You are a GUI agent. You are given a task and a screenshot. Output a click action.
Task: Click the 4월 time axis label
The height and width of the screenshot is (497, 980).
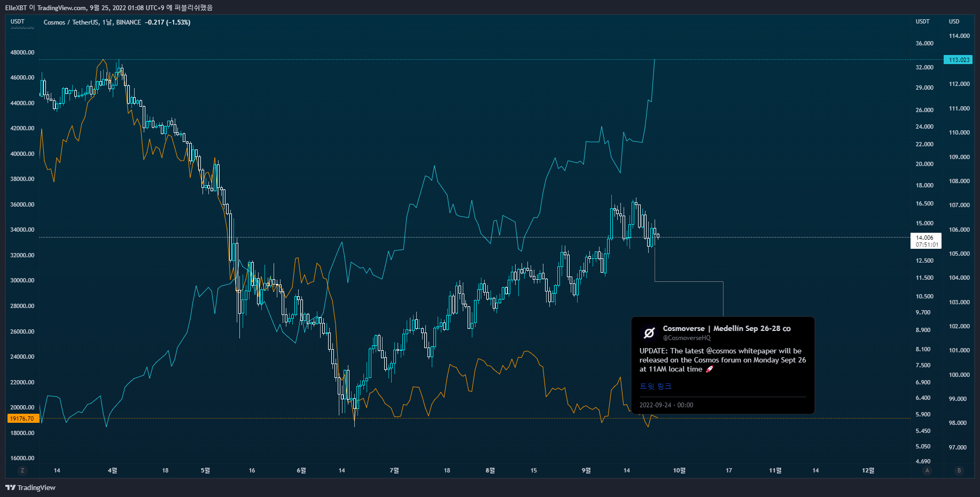(x=112, y=470)
